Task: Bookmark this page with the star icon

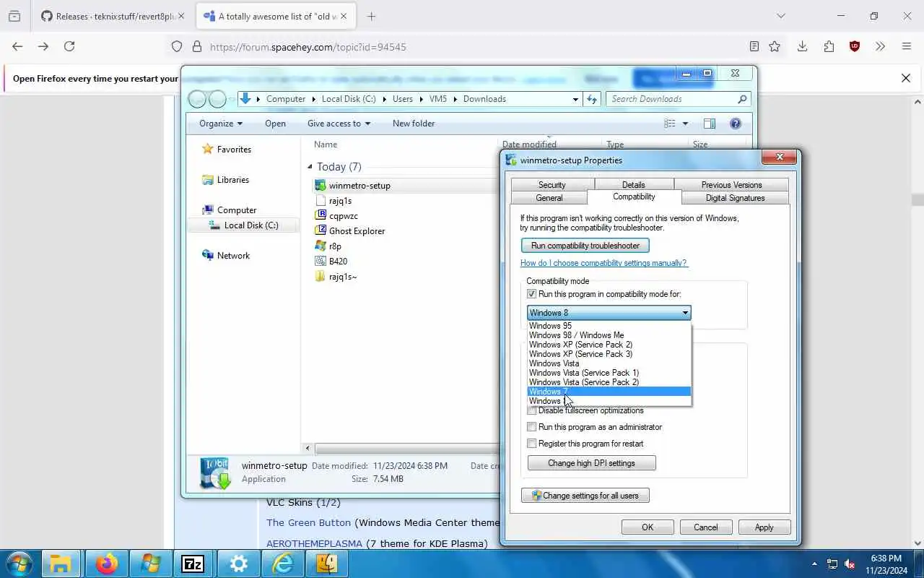Action: (775, 46)
